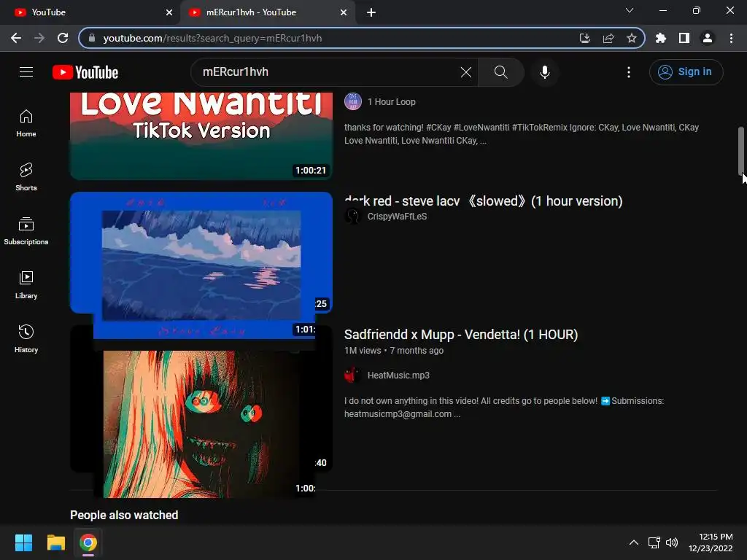Image resolution: width=747 pixels, height=560 pixels.
Task: Go to Home in the sidebar
Action: pos(26,123)
